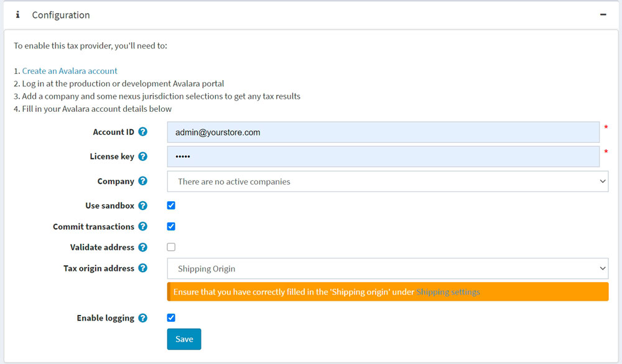Enable the Validate address checkbox

[x=171, y=247]
